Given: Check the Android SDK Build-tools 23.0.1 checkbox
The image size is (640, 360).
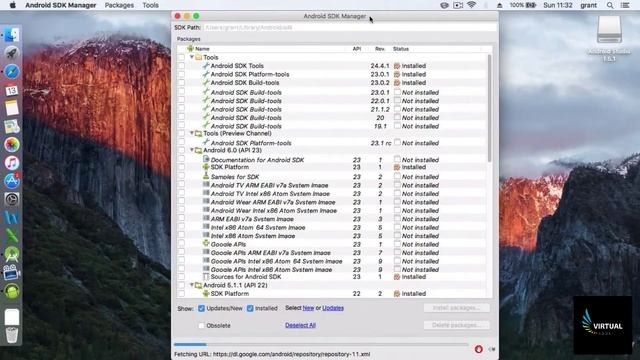Looking at the screenshot, I should pyautogui.click(x=181, y=92).
